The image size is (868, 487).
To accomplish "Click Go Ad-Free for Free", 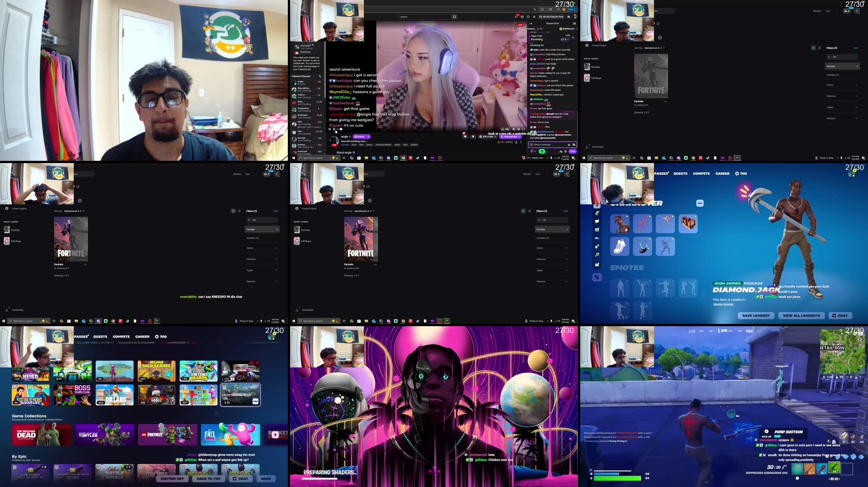I will [551, 17].
